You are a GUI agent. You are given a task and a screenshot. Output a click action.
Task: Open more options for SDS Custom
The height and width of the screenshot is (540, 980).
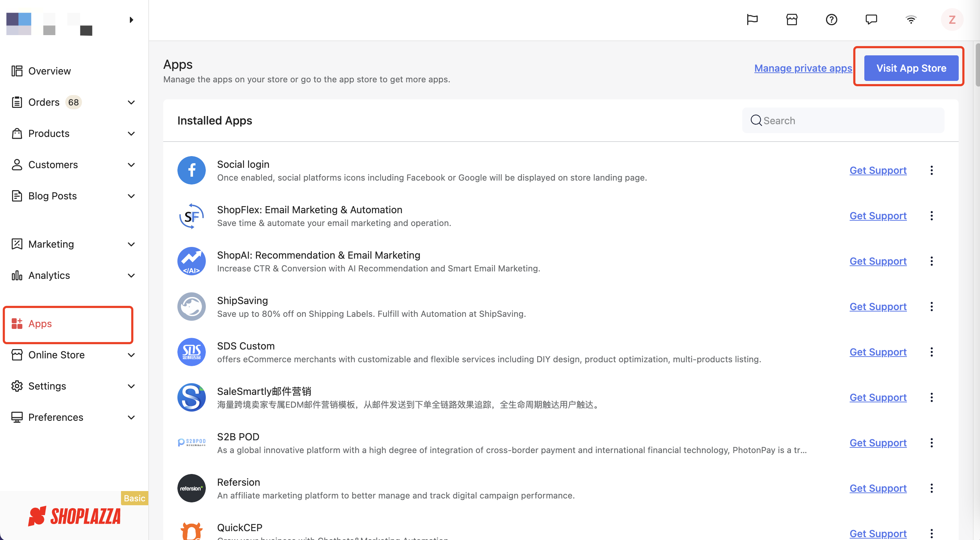[x=931, y=352]
